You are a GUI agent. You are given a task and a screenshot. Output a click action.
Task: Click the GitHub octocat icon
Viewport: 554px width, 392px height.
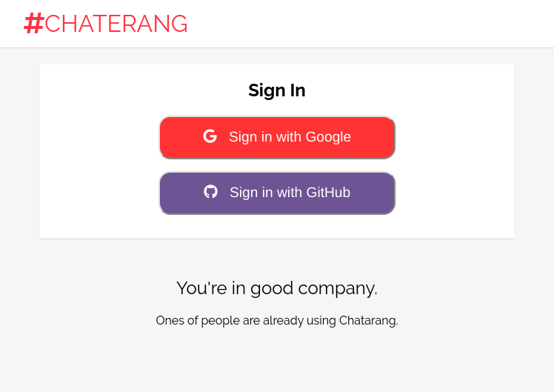pos(211,192)
